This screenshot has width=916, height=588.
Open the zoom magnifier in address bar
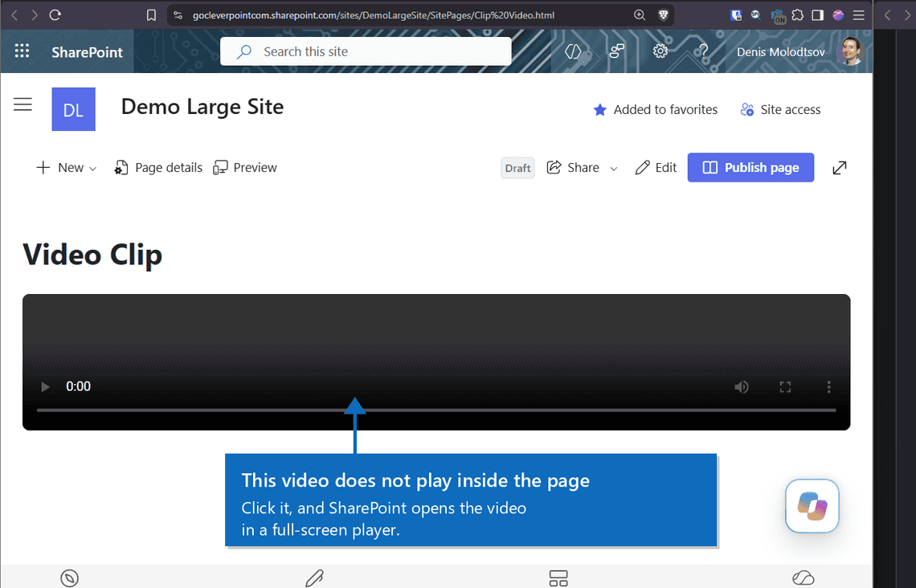click(640, 15)
